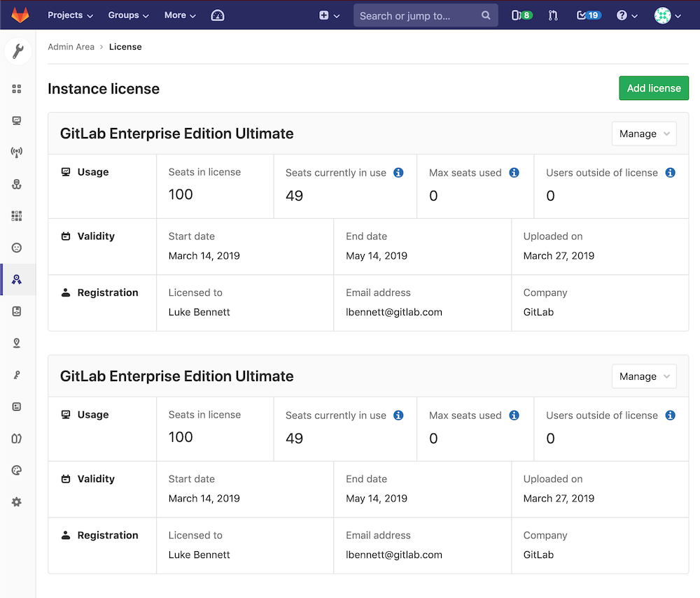Go to System Hooks anchor icon
700x598 pixels.
point(17,185)
